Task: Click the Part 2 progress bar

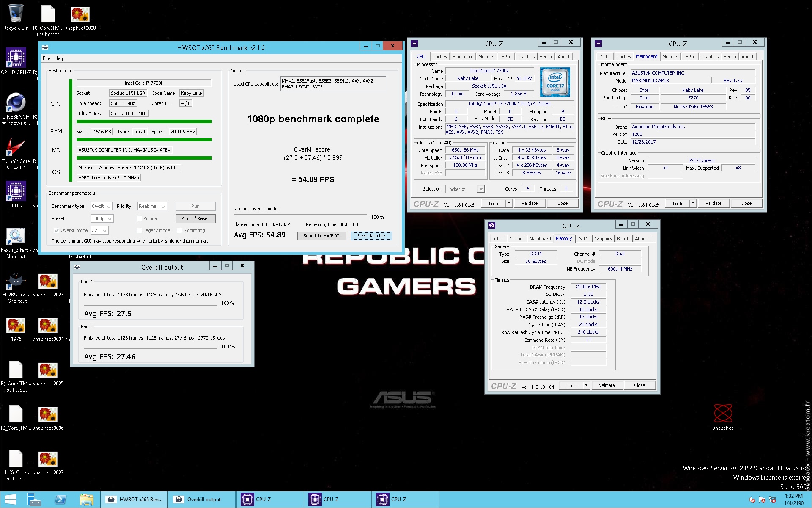Action: tap(151, 348)
